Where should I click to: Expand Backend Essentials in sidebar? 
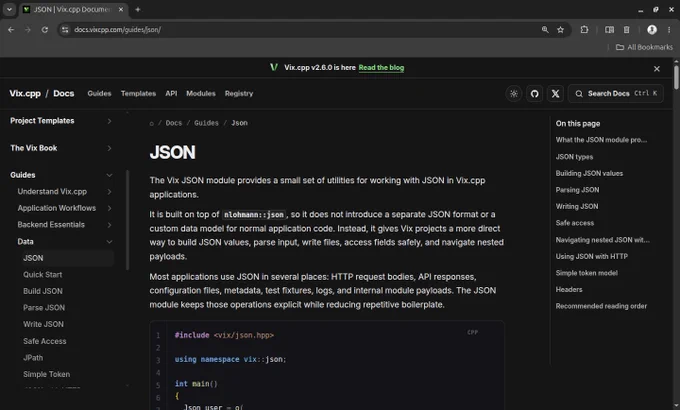click(x=64, y=225)
